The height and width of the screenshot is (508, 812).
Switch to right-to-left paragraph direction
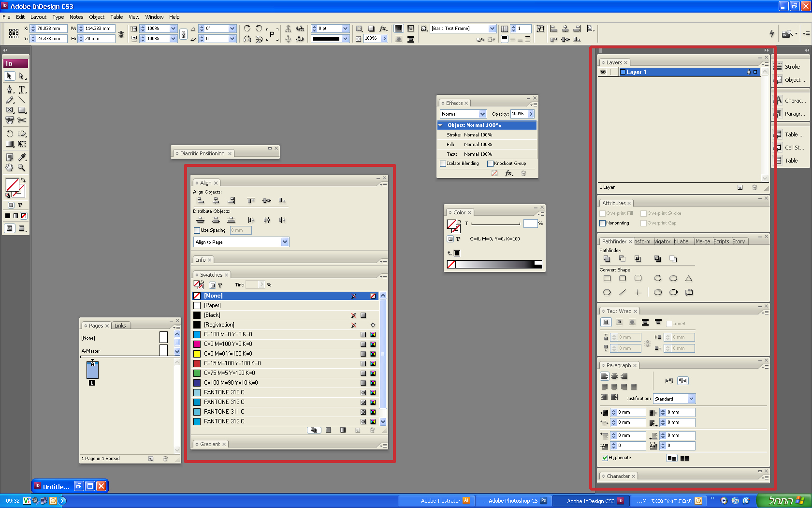click(682, 381)
